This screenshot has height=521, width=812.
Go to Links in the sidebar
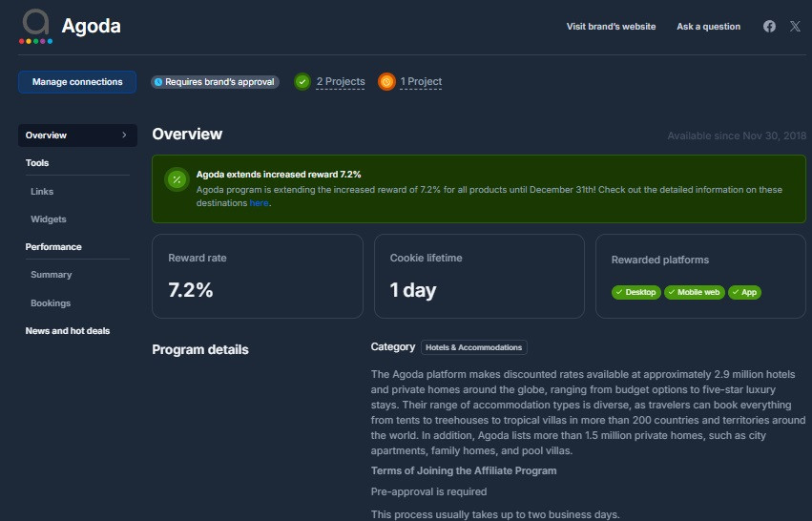(x=42, y=192)
